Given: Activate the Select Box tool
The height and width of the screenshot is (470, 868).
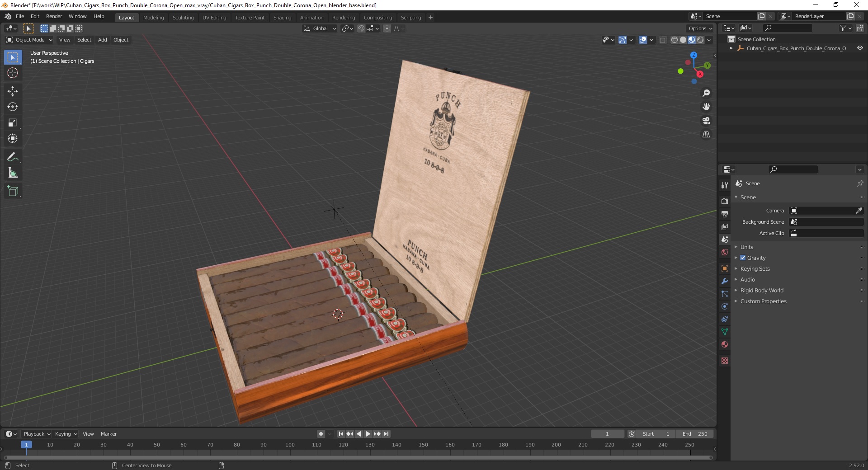Looking at the screenshot, I should 13,57.
